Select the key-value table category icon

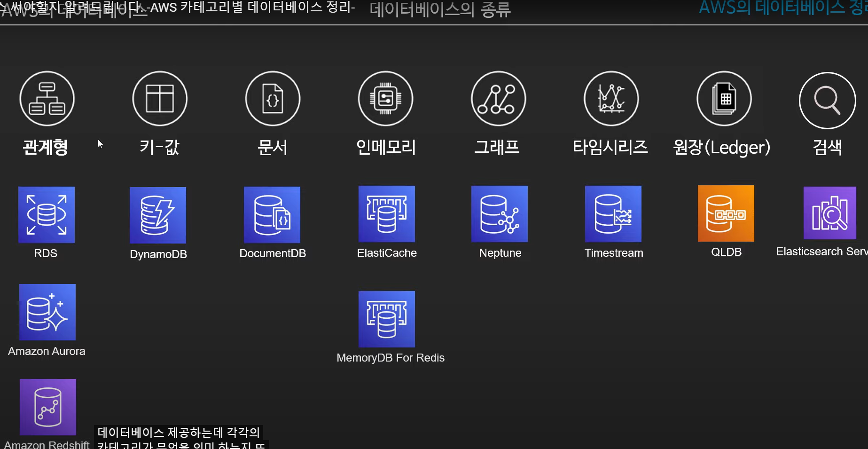[x=160, y=99]
